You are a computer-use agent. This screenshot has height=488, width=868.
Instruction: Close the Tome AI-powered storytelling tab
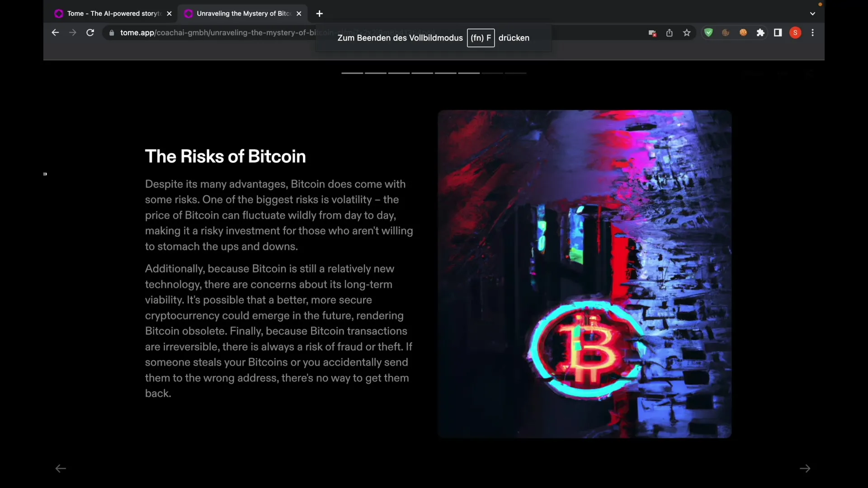pyautogui.click(x=169, y=14)
